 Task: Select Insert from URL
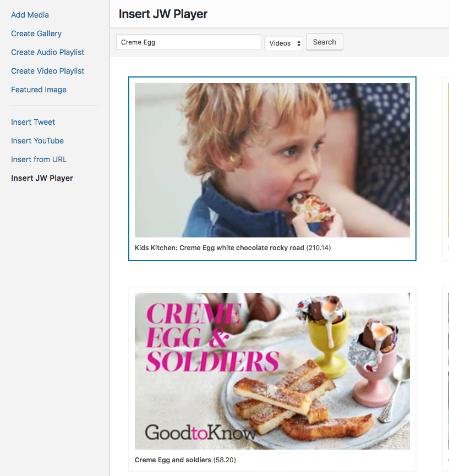point(39,159)
